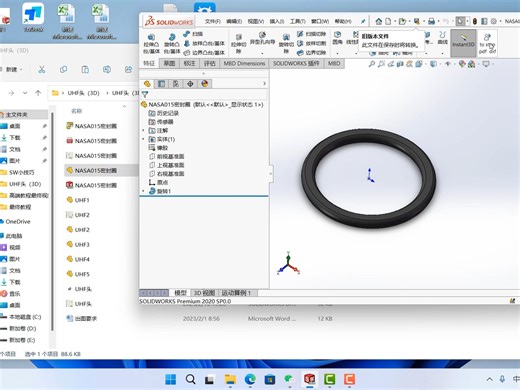This screenshot has width=520, height=390.
Task: Expand the 注解 (Annotations) tree node
Action: (x=144, y=130)
